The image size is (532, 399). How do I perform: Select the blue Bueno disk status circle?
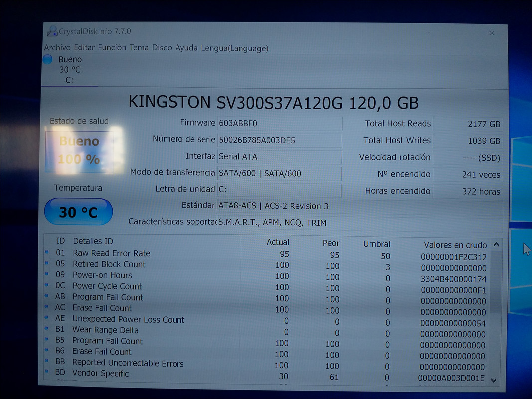coord(47,59)
